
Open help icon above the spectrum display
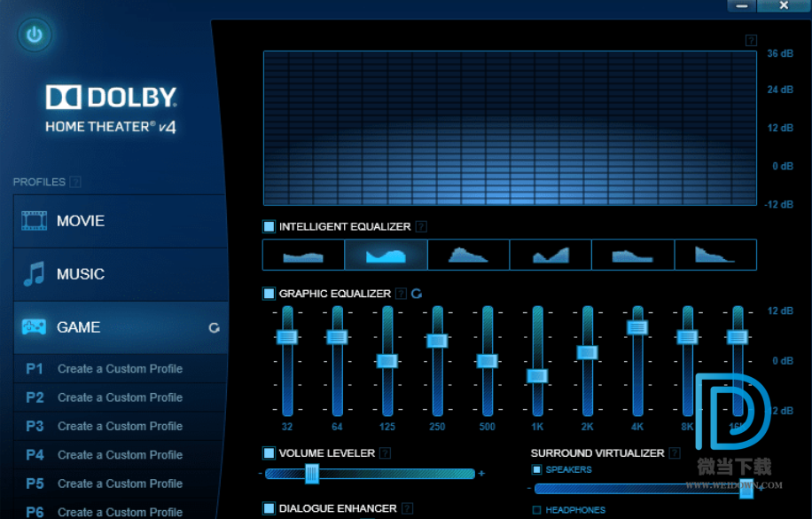click(751, 41)
